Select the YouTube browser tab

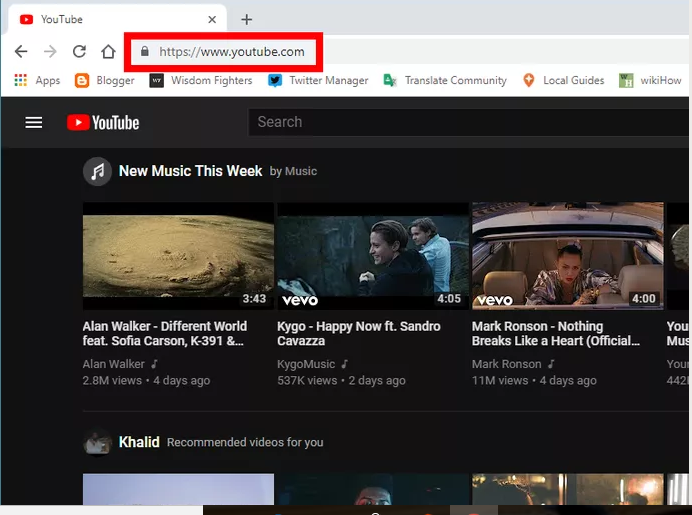(x=115, y=19)
